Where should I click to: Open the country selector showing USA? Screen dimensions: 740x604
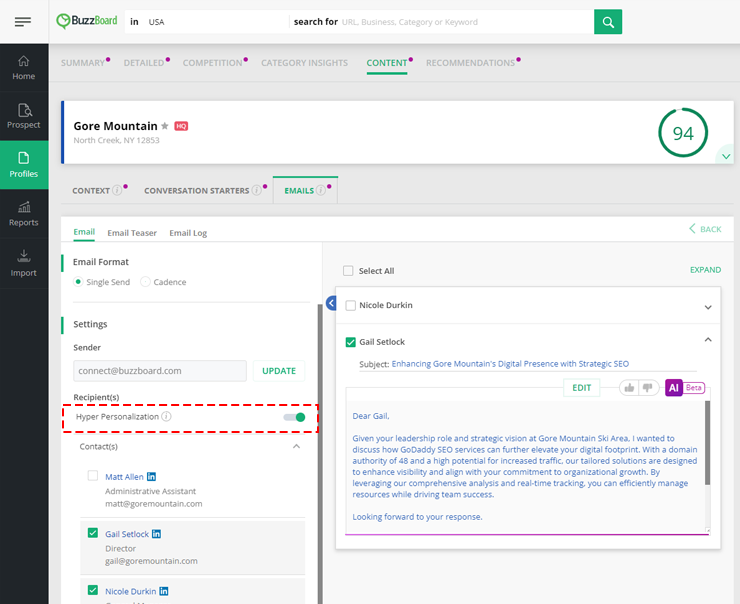207,22
